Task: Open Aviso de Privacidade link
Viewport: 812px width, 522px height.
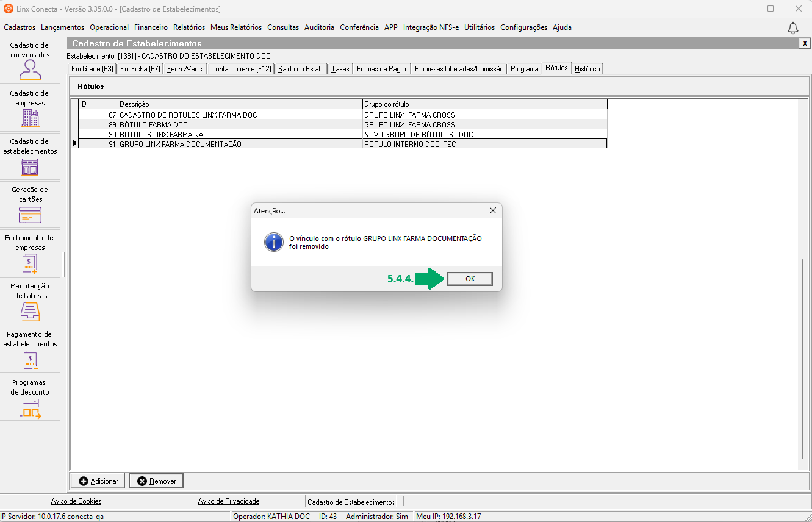Action: (x=229, y=501)
